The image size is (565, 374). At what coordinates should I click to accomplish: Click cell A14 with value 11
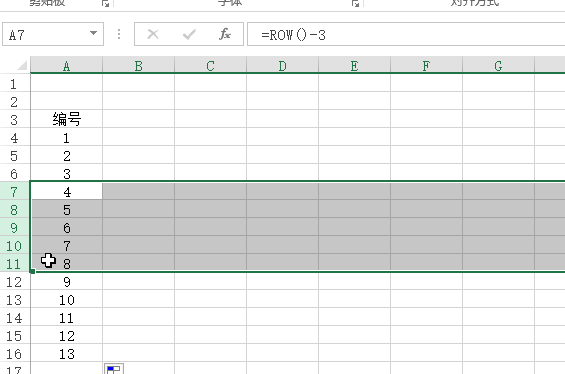tap(67, 317)
